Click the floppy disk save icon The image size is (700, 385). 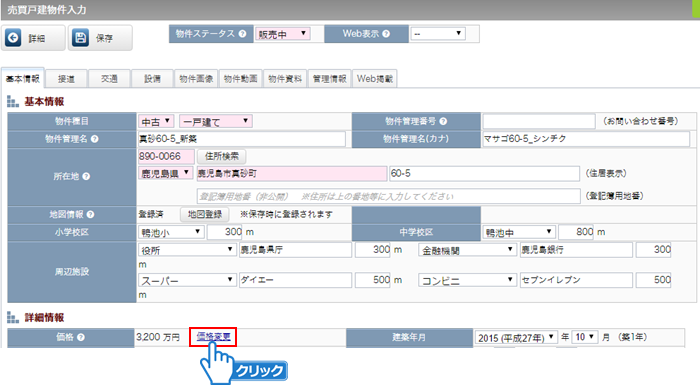pyautogui.click(x=80, y=38)
